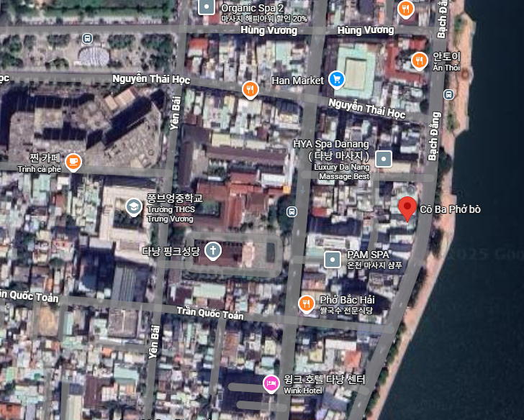Open the Han Market text label

pyautogui.click(x=297, y=81)
